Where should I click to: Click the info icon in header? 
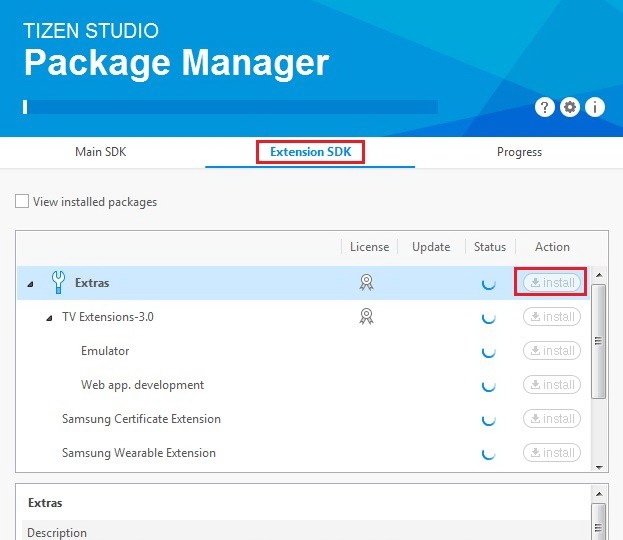point(595,107)
